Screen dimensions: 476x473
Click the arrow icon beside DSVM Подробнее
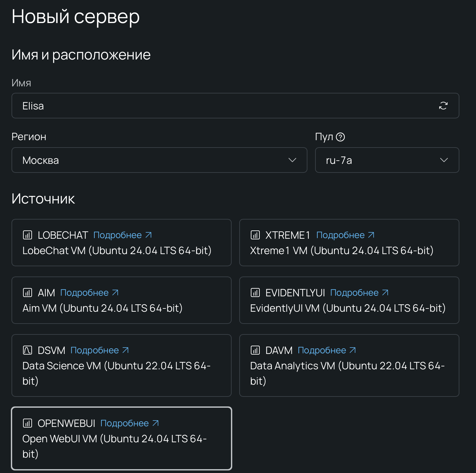(x=125, y=350)
